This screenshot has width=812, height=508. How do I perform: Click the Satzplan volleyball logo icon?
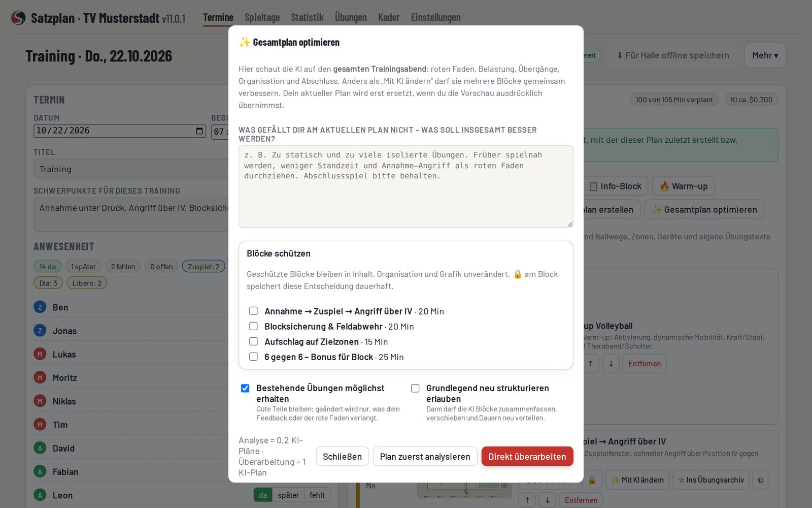point(18,18)
